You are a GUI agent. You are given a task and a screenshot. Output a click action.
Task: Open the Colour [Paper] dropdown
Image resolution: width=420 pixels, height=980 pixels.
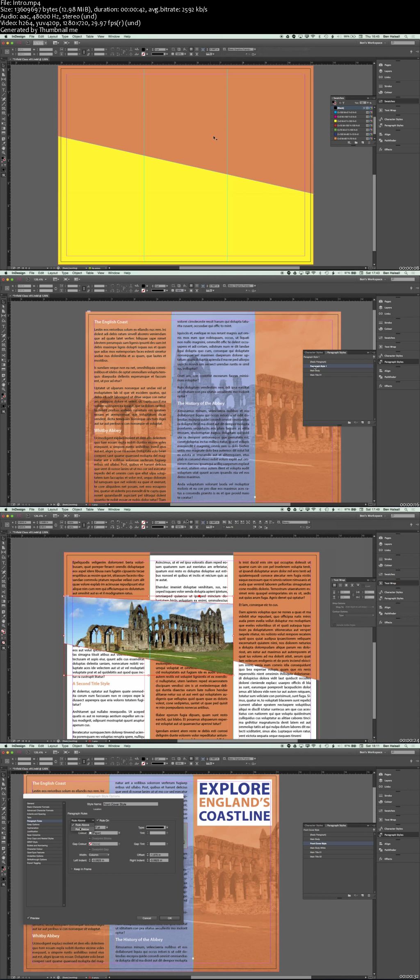pos(104,833)
